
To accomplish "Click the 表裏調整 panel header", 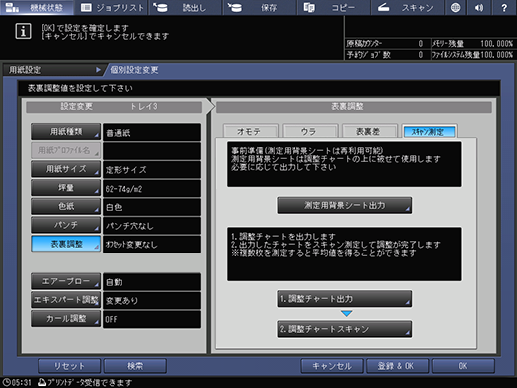I will 354,107.
